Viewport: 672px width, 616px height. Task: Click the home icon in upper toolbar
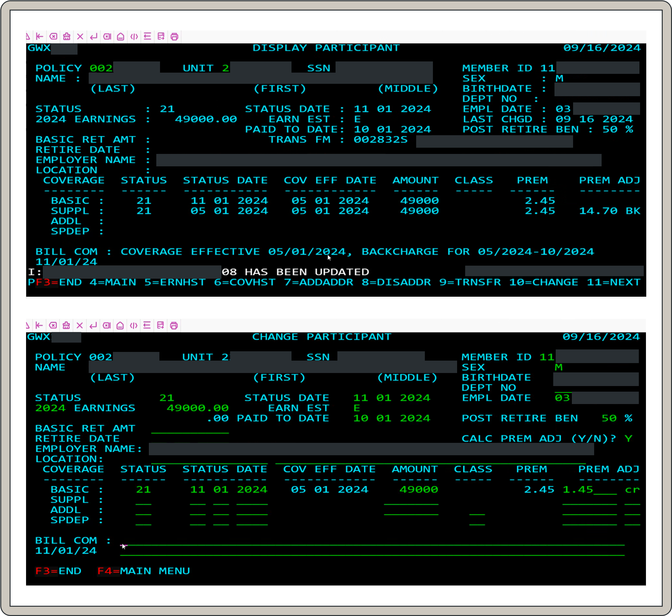(x=121, y=37)
